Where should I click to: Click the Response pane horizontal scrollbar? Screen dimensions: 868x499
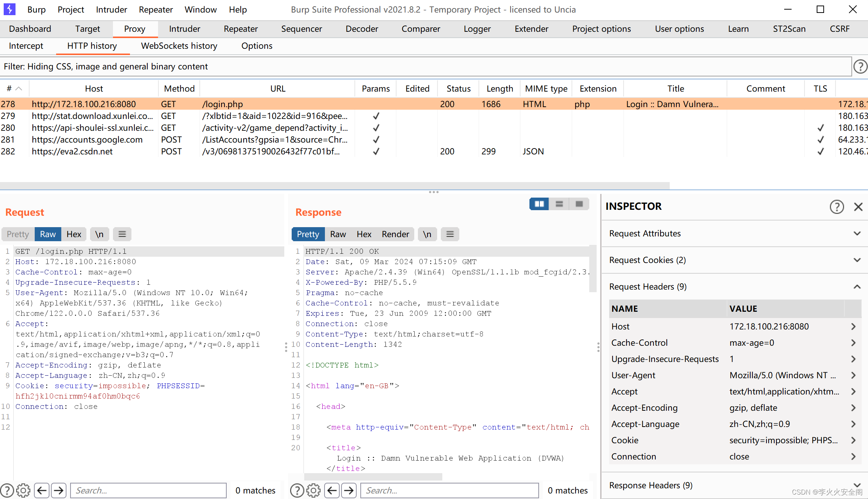pyautogui.click(x=373, y=477)
